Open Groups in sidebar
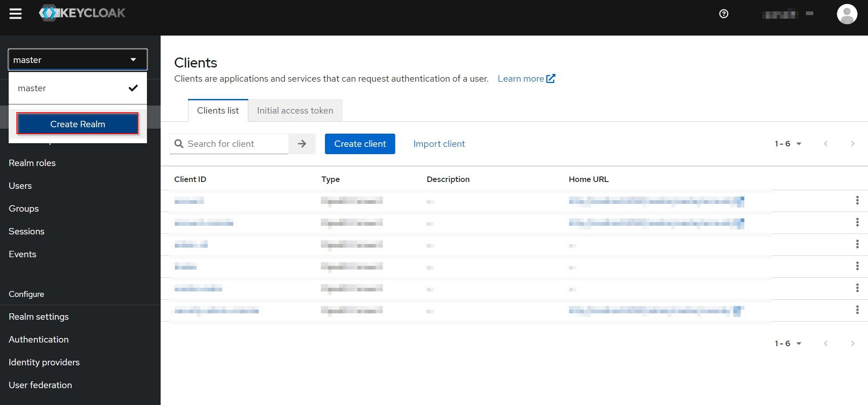The width and height of the screenshot is (868, 405). (x=24, y=208)
